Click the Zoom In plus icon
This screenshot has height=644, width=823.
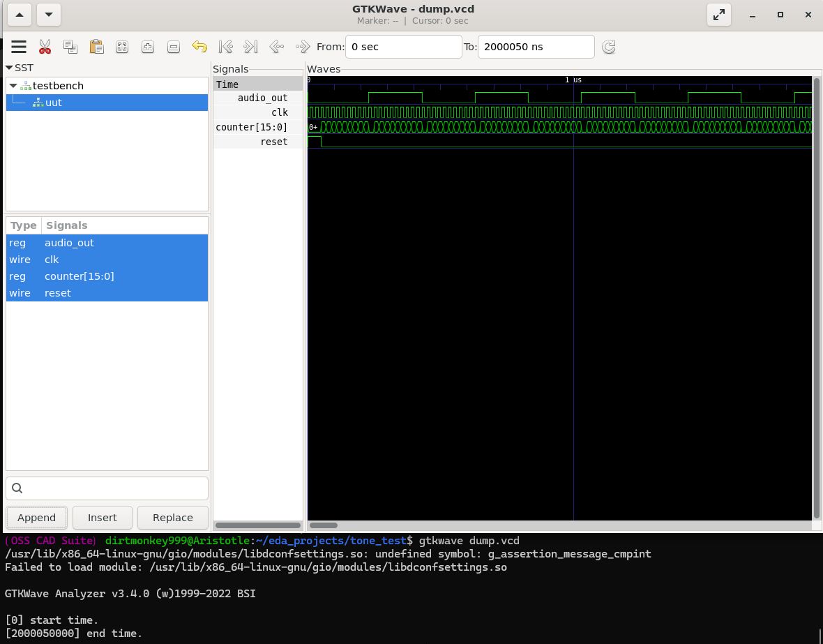coord(148,47)
